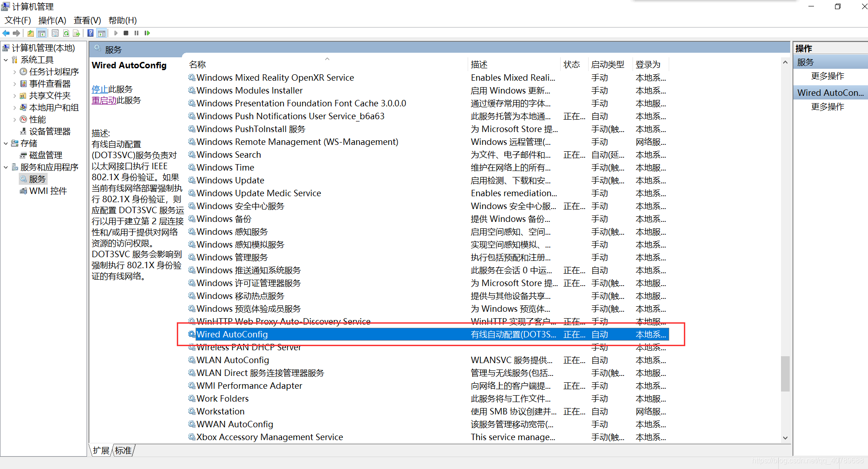The image size is (868, 469).
Task: Click the services list scrollbar thumb
Action: [x=785, y=374]
